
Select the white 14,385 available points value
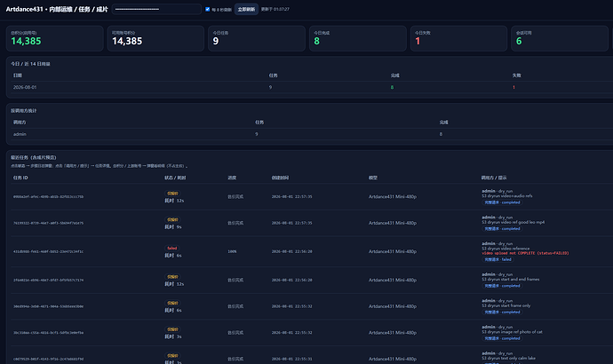[127, 41]
